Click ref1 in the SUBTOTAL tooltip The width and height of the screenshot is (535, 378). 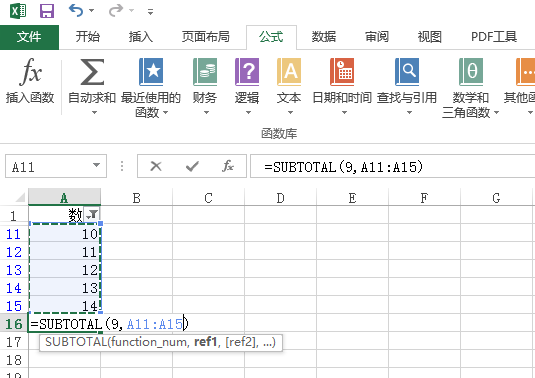click(x=205, y=342)
